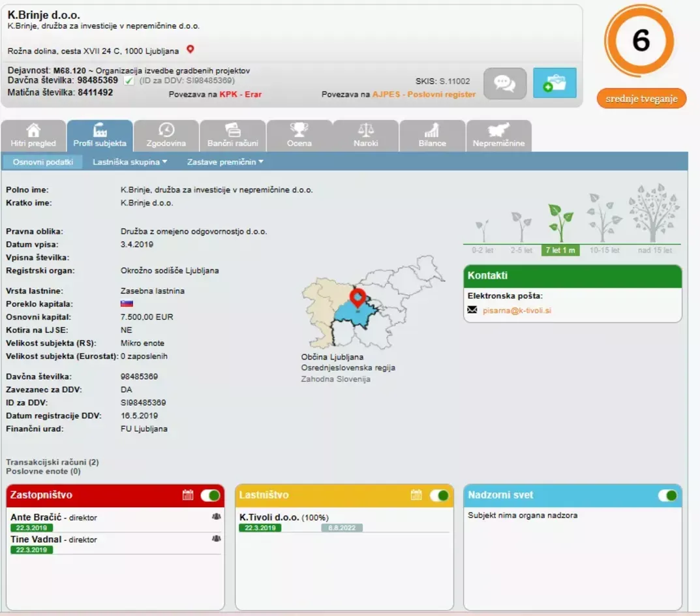The height and width of the screenshot is (616, 700).
Task: Click the people icon next to Tine Vadnal
Action: tap(216, 539)
